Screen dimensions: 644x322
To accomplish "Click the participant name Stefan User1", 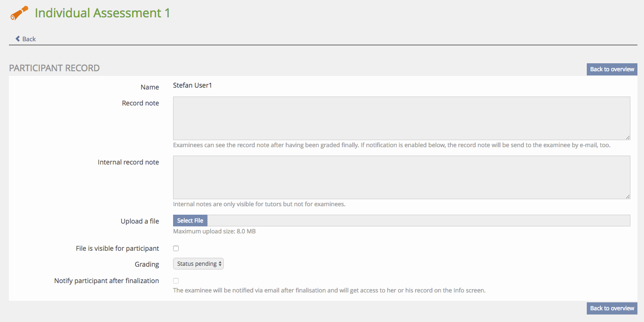I will tap(192, 86).
